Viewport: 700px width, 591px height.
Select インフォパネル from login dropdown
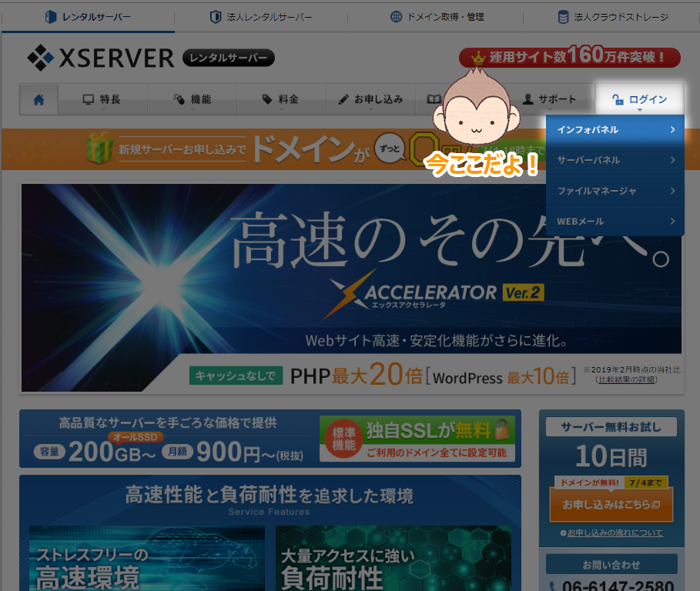tap(615, 130)
